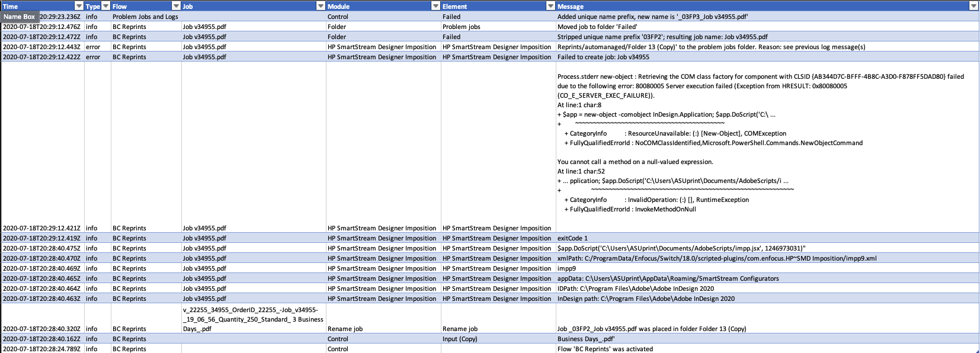Expand the Module column filter arrow
The height and width of the screenshot is (353, 980).
click(x=435, y=6)
